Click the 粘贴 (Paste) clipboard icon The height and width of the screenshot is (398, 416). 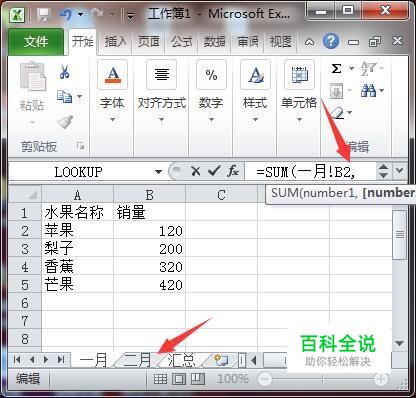pyautogui.click(x=32, y=76)
